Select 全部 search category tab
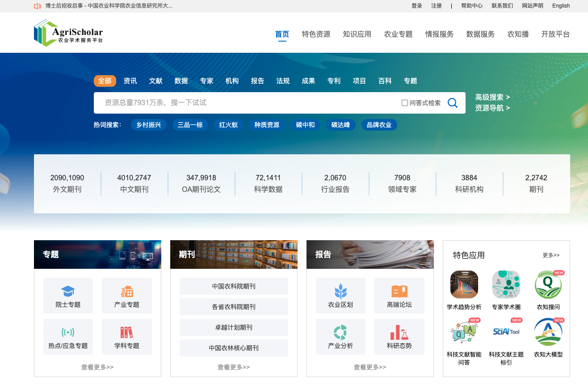 tap(105, 81)
